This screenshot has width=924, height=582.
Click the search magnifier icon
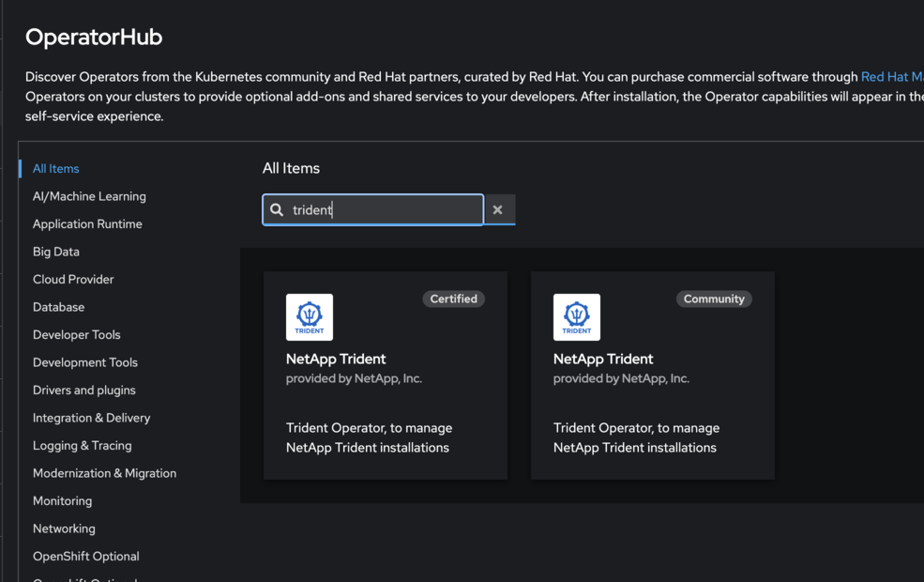[x=277, y=210]
